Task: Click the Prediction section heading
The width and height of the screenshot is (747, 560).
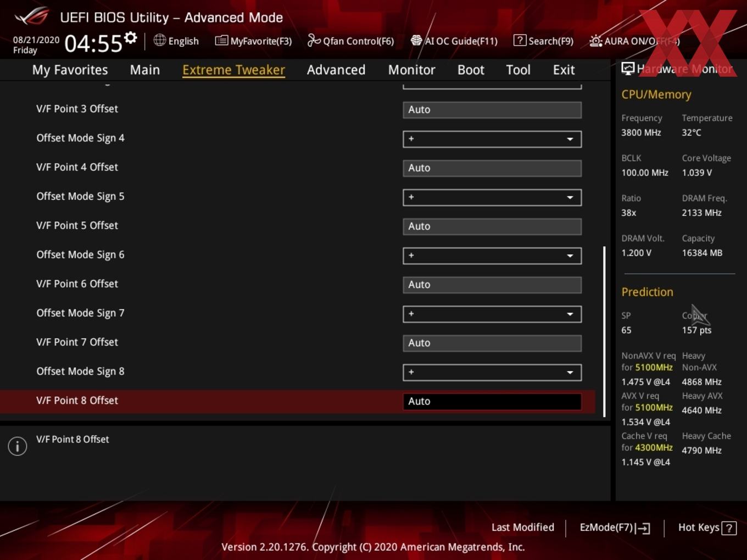Action: [x=647, y=292]
